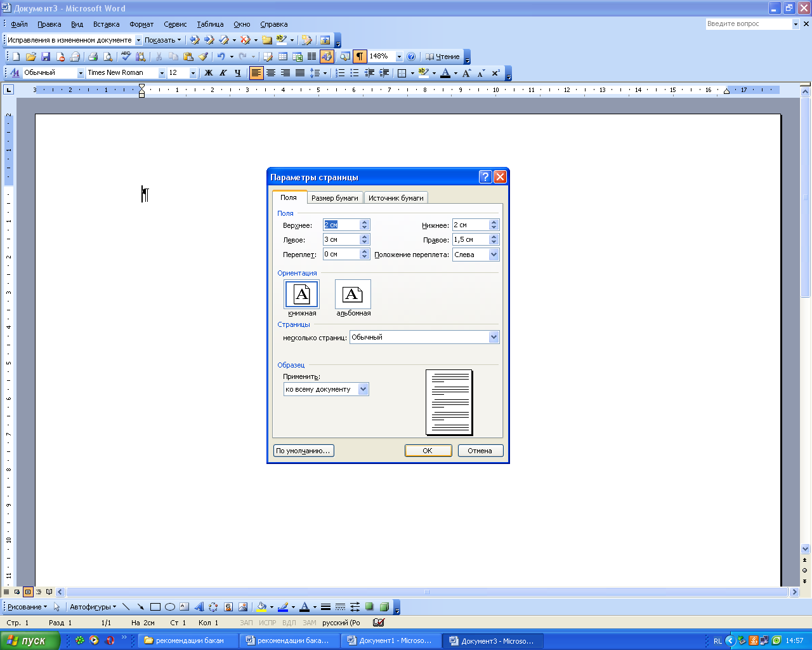Switch to Normal view button
The width and height of the screenshot is (812, 650).
(x=6, y=592)
